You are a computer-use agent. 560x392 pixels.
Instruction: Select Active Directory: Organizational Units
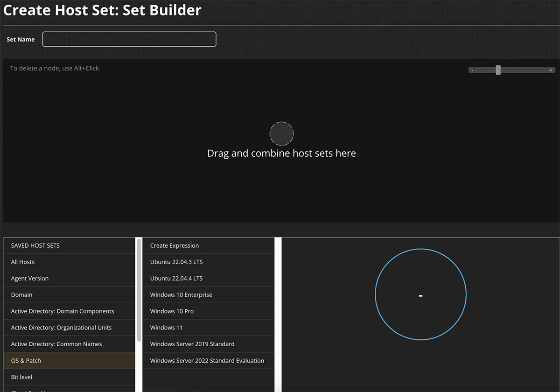(x=69, y=328)
